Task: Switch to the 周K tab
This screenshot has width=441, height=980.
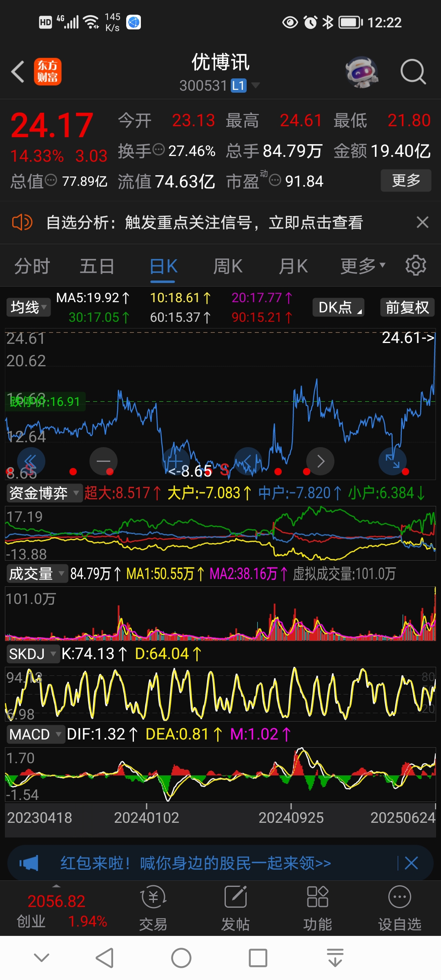Action: (228, 267)
